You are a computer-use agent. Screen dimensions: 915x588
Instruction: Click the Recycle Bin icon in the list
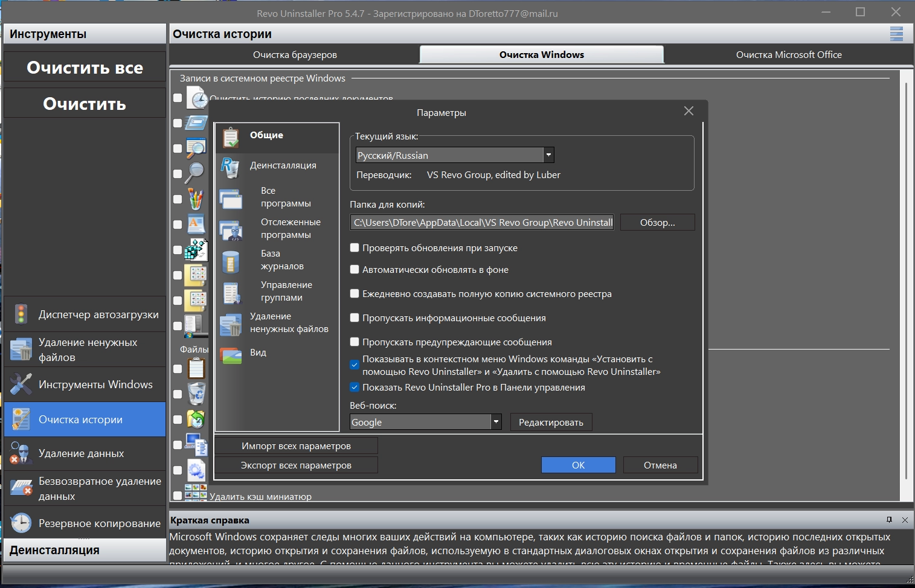click(196, 393)
